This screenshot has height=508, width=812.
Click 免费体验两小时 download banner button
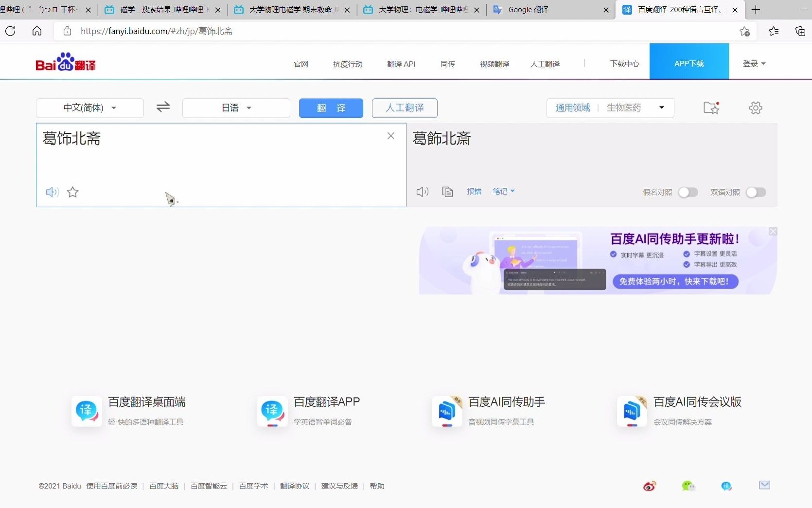tap(675, 281)
